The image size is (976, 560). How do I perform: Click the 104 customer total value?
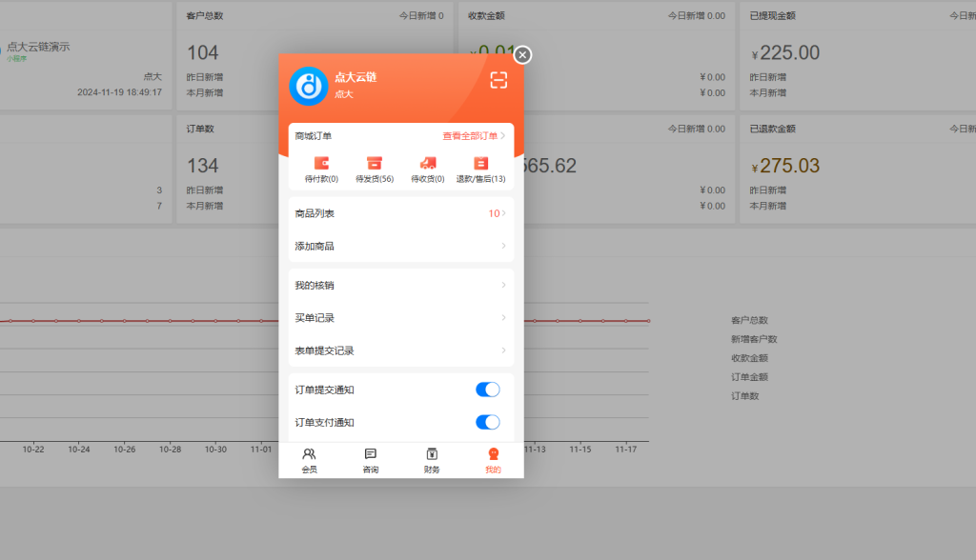point(203,53)
